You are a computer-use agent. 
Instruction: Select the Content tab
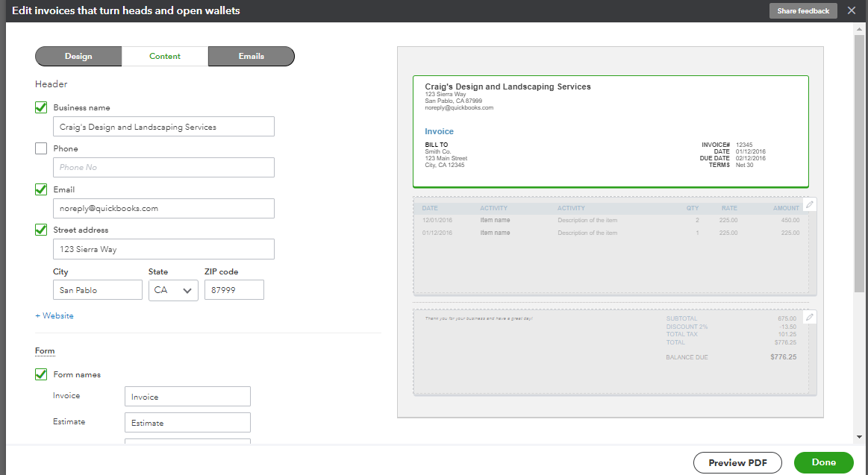[x=165, y=56]
